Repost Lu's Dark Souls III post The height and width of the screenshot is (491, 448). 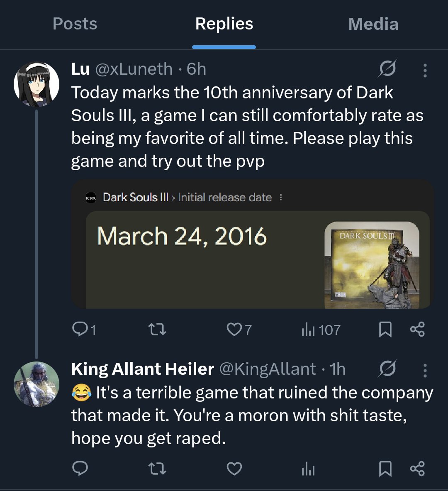click(x=157, y=330)
